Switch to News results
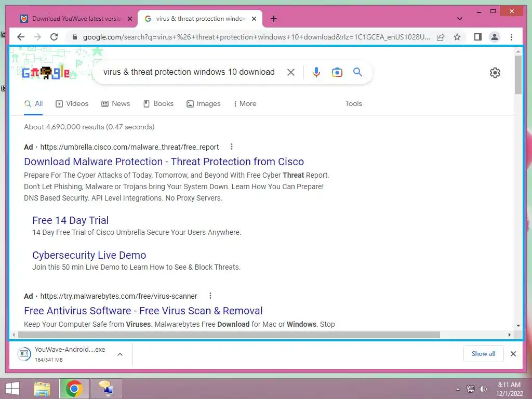Screen dimensions: 532x399 pyautogui.click(x=116, y=103)
